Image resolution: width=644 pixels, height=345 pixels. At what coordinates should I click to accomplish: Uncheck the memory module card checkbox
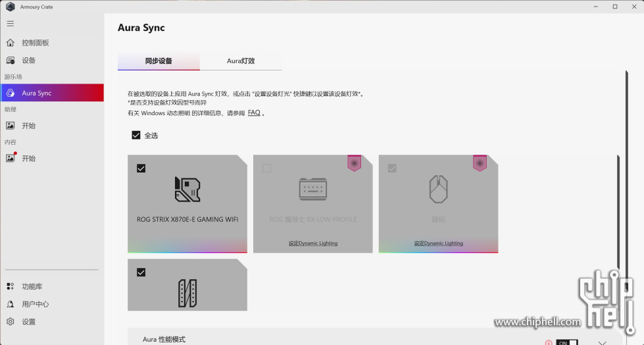pyautogui.click(x=141, y=272)
